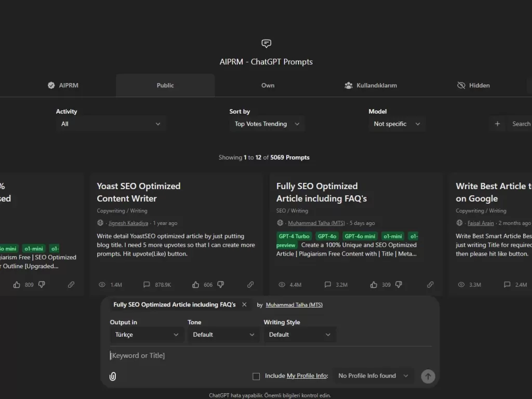This screenshot has width=532, height=399.
Task: Click comments icon showing 3.2M
Action: 328,285
